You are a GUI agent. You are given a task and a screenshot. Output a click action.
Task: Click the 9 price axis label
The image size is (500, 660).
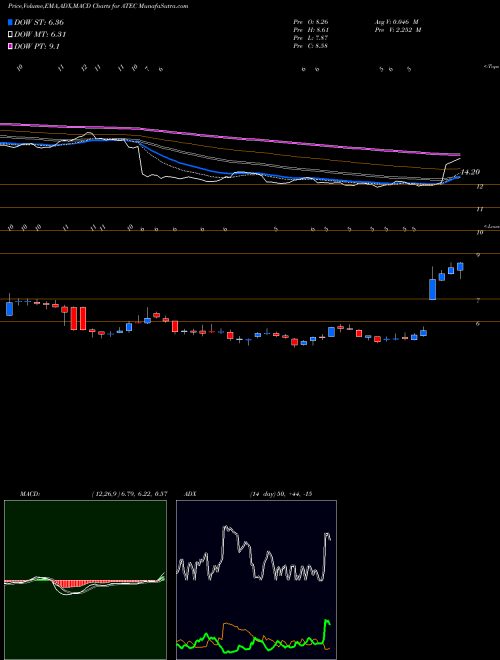click(x=478, y=255)
